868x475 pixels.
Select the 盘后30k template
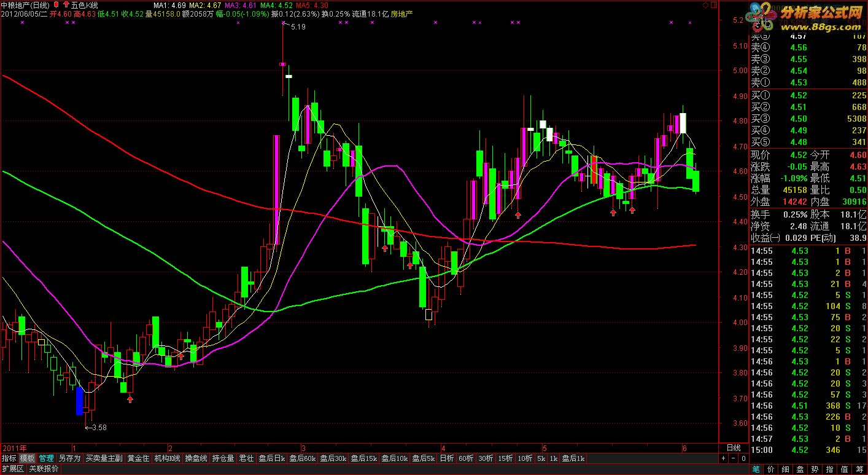(333, 458)
